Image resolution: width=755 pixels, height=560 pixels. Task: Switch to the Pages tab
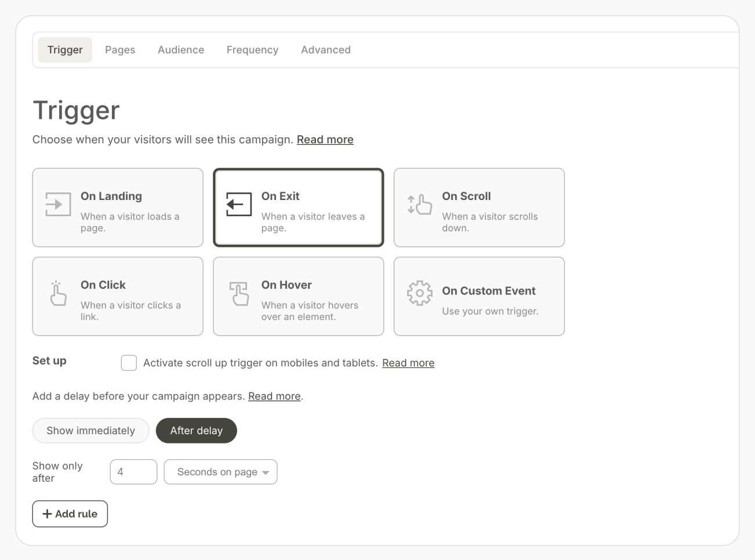pos(120,50)
